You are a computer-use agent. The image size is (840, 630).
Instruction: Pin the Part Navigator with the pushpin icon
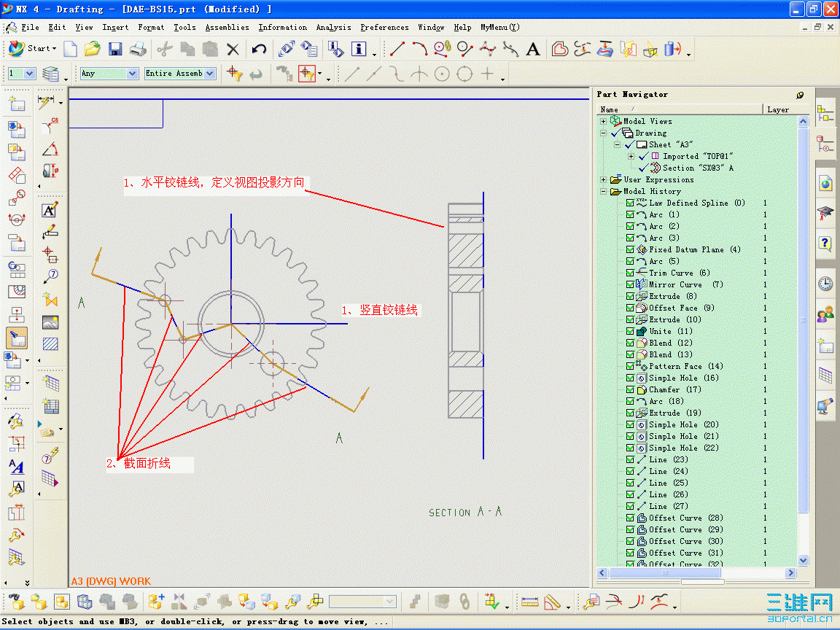[x=800, y=95]
